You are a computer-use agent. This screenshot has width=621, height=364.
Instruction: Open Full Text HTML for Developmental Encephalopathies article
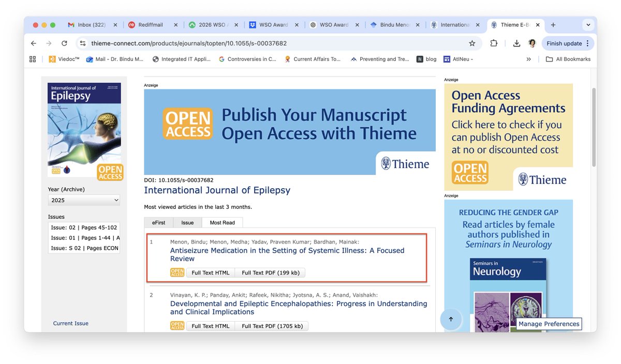pos(210,326)
